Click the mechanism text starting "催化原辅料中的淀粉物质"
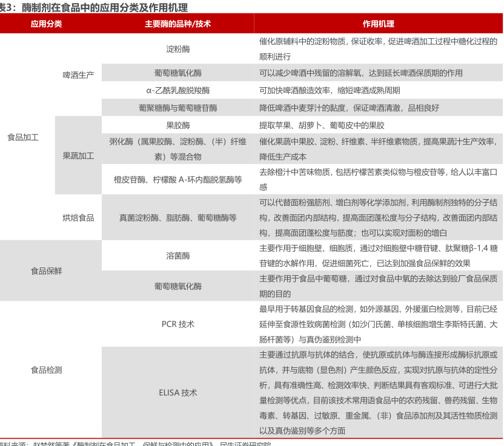The image size is (504, 446). tap(379, 49)
